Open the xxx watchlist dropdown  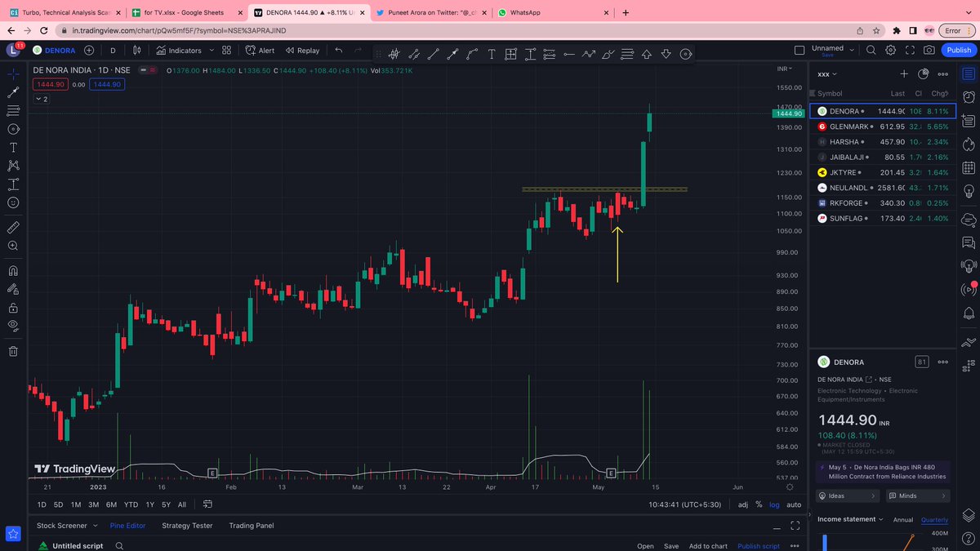click(826, 73)
